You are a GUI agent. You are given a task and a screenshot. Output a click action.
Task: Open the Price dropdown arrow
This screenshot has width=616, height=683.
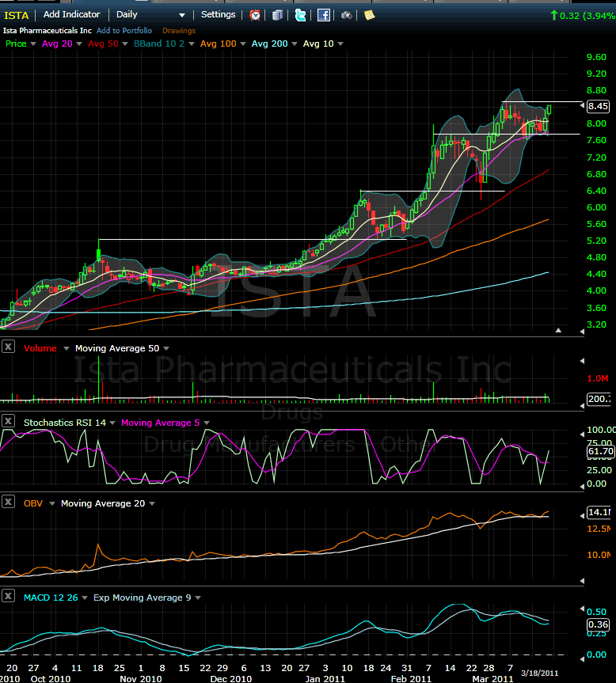[32, 44]
